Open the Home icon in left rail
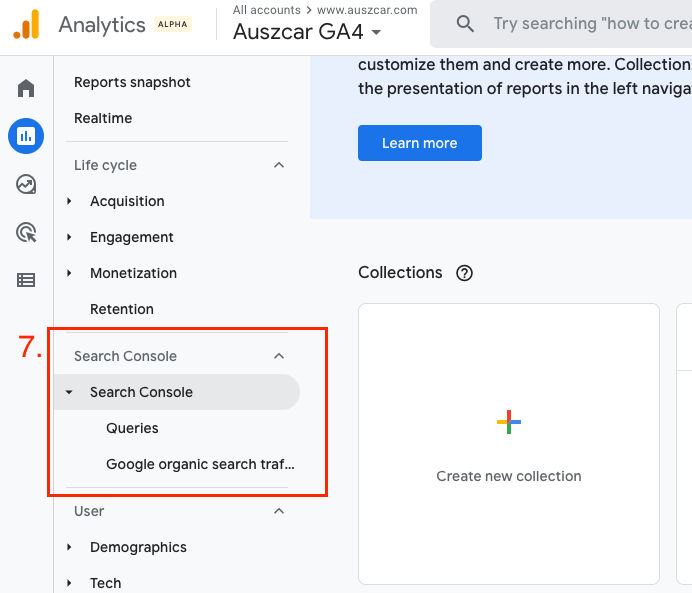Image resolution: width=692 pixels, height=593 pixels. click(26, 88)
